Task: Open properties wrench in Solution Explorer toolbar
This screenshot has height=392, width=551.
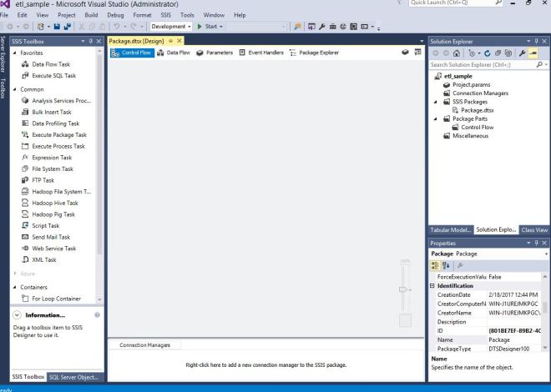Action: [519, 53]
